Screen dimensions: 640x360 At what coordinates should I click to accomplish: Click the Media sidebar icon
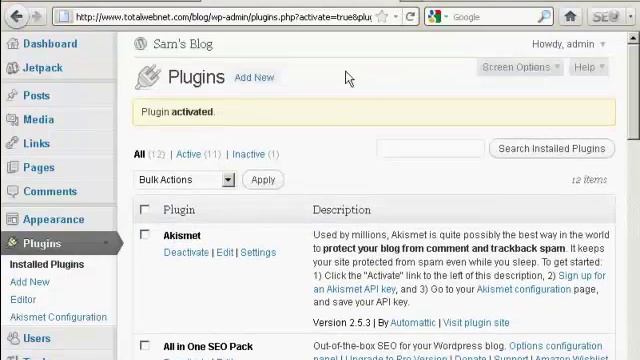pyautogui.click(x=13, y=120)
